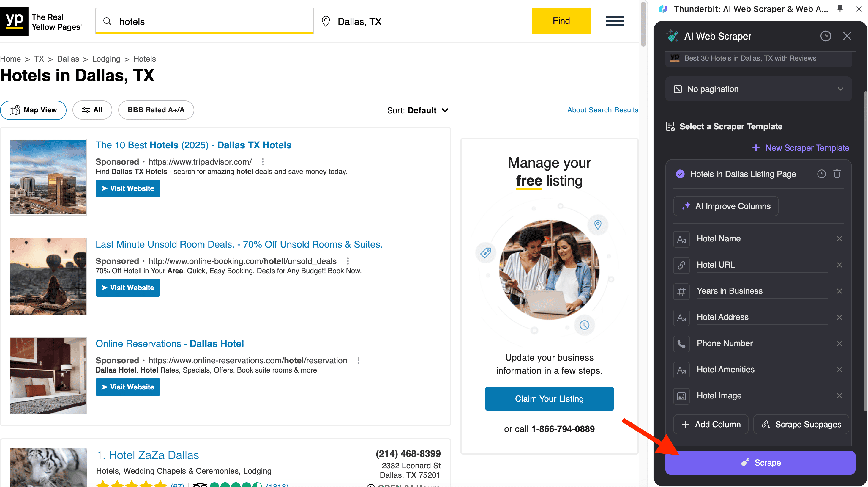Toggle the Map View option
Screen dimensions: 868x487
pyautogui.click(x=33, y=110)
